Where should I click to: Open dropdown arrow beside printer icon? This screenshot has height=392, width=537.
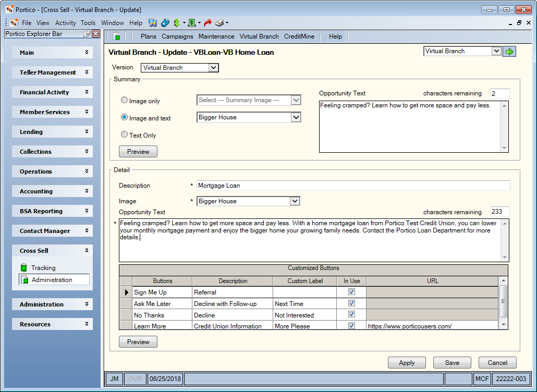coord(227,23)
